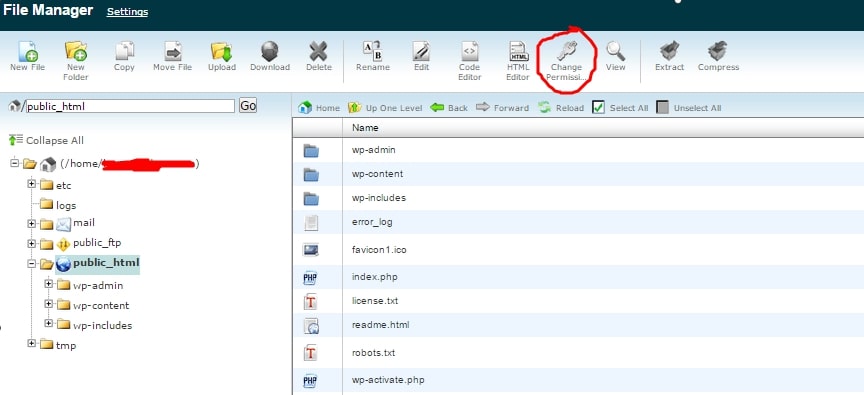This screenshot has width=864, height=395.
Task: Extract the selected archive
Action: tap(669, 56)
